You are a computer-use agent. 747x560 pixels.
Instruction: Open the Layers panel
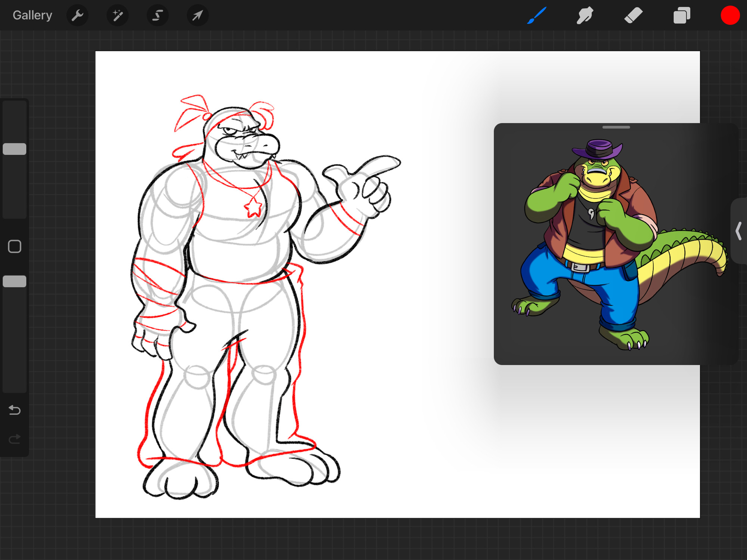[x=682, y=15]
